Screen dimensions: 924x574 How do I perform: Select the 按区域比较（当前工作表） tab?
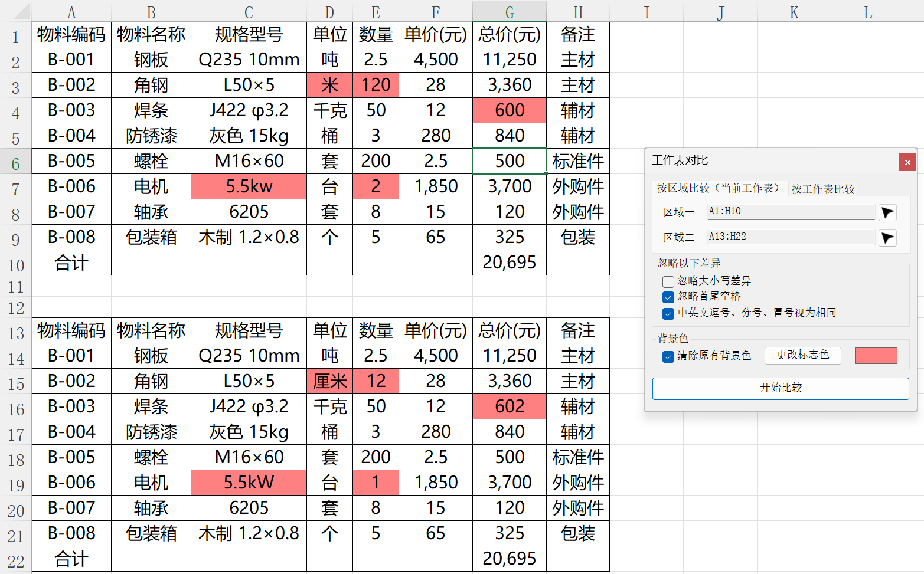719,188
